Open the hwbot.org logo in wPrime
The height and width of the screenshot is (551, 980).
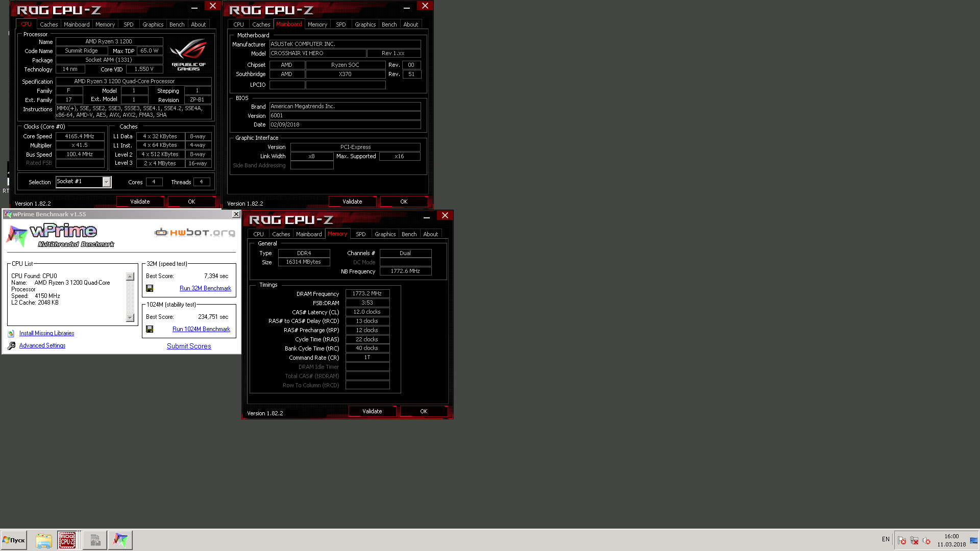194,233
